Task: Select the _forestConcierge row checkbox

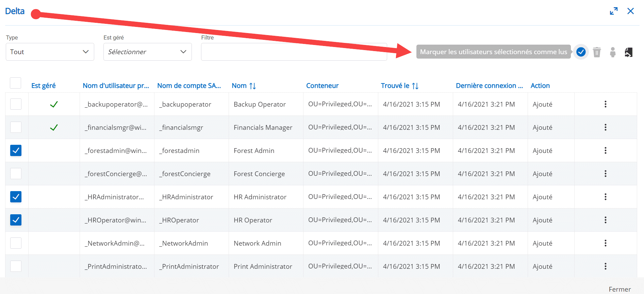Action: point(16,173)
